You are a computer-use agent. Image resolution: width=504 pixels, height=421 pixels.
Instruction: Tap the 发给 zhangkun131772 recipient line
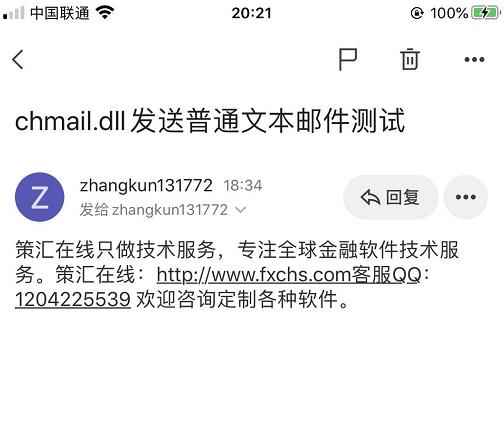(154, 210)
